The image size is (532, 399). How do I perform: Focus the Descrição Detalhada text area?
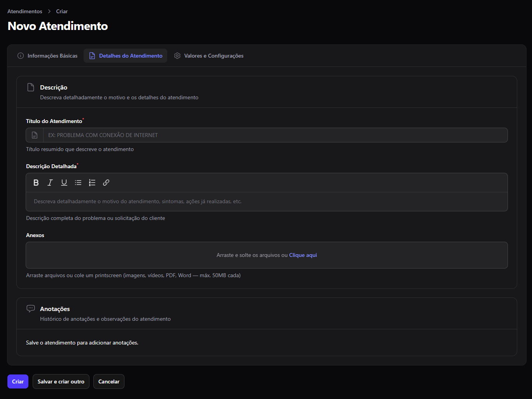coord(267,202)
